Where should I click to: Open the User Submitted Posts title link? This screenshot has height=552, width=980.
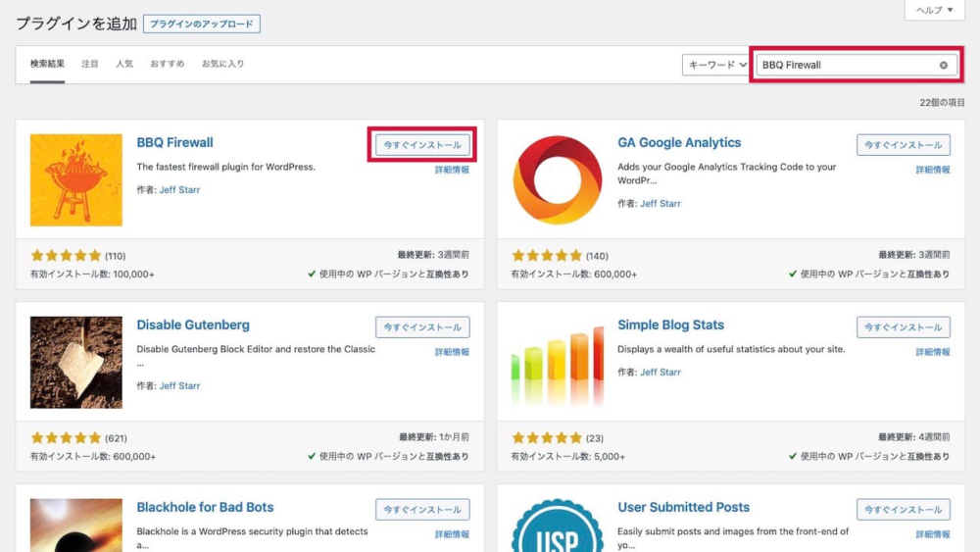click(x=684, y=508)
